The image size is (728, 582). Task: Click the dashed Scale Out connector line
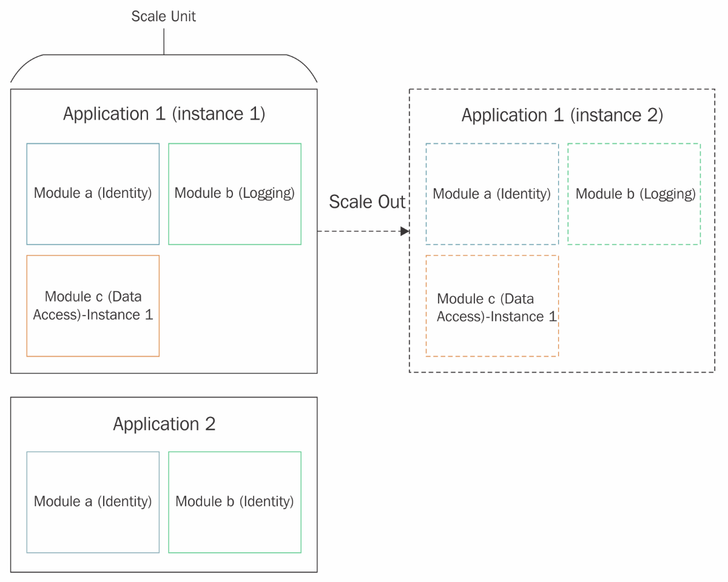point(358,231)
